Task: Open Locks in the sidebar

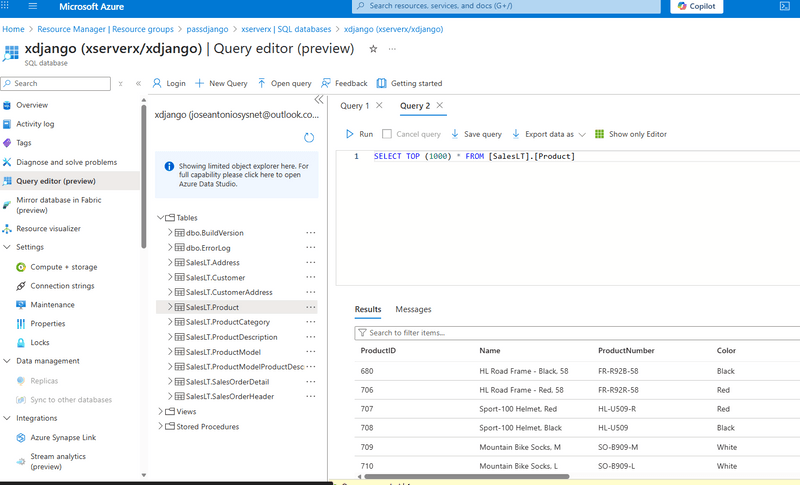Action: coord(40,342)
